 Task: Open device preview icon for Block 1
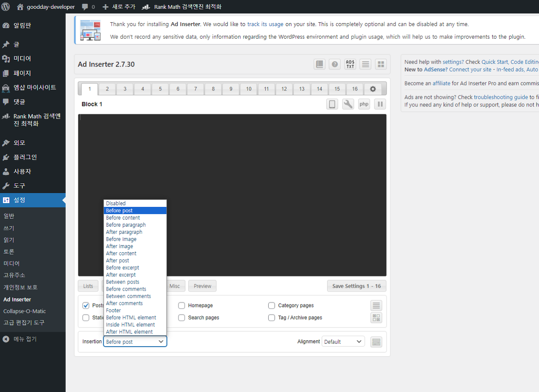(332, 104)
